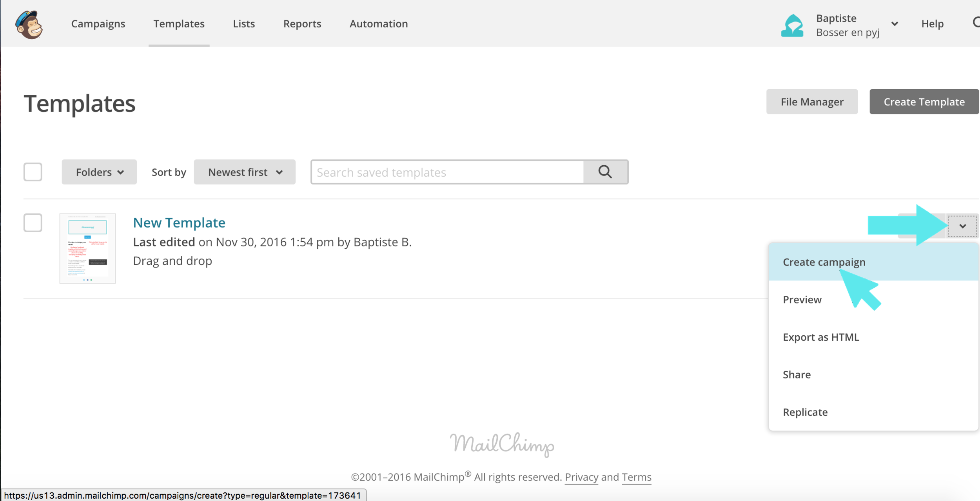Open the File Manager button

click(811, 102)
